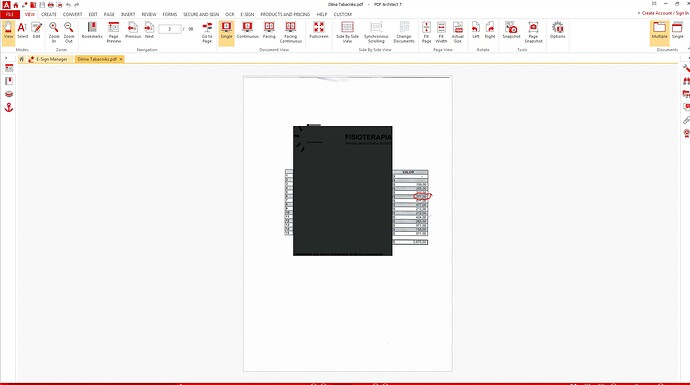The image size is (690, 385).
Task: Close the Dilma Tabacniks.pdf tab
Action: 121,59
